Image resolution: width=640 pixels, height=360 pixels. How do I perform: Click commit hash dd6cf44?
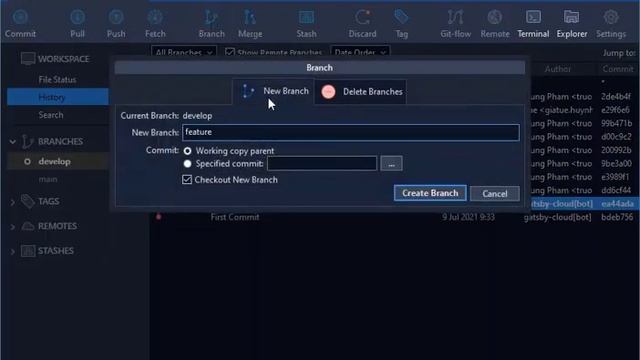[x=616, y=190]
